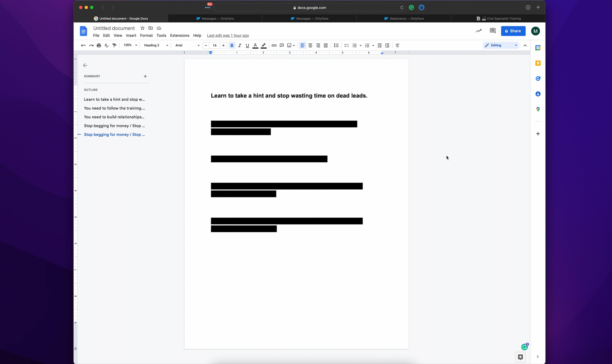Screen dimensions: 612x364
Task: Open the Format menu
Action: [x=146, y=36]
